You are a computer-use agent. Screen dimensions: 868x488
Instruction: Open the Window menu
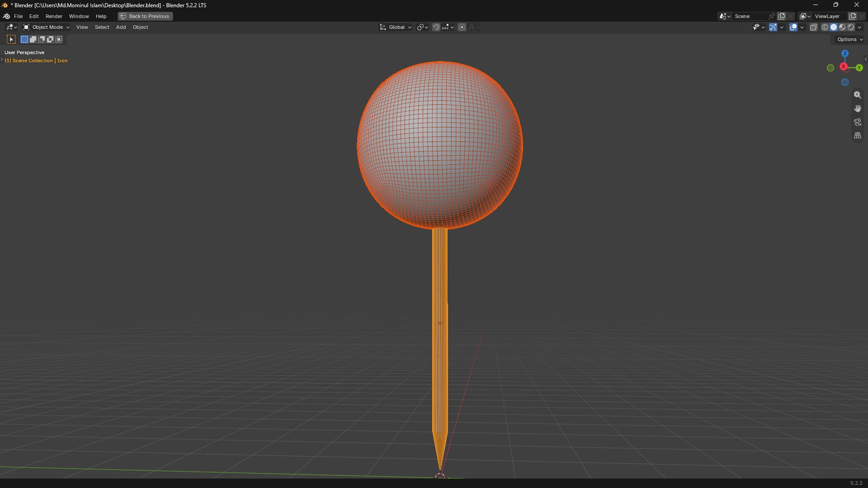(x=79, y=16)
